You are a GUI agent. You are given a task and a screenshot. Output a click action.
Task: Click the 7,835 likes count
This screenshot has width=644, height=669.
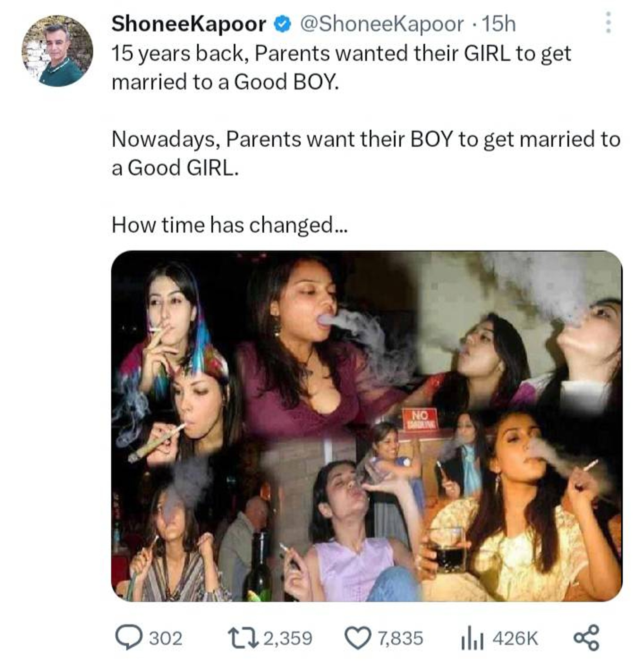[x=400, y=638]
